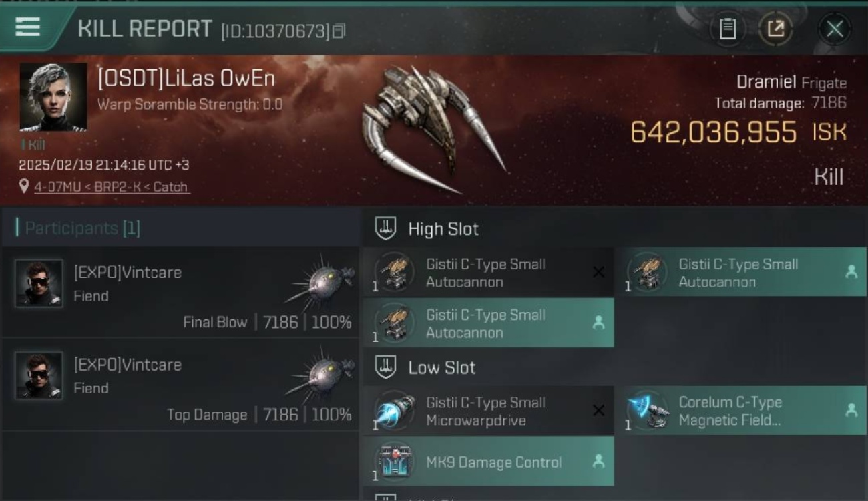Select the Participants [1] header
868x501 pixels.
(x=78, y=228)
